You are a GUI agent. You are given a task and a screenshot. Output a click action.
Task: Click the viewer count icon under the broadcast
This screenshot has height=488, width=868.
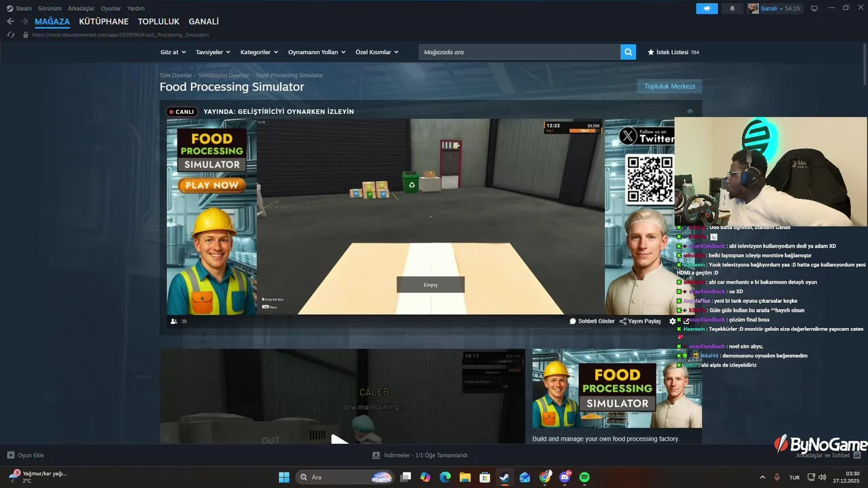[174, 321]
